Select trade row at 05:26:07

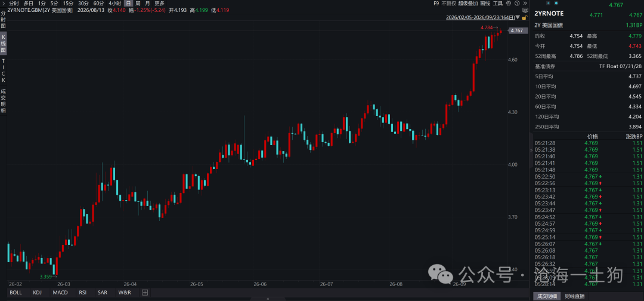[x=588, y=244]
